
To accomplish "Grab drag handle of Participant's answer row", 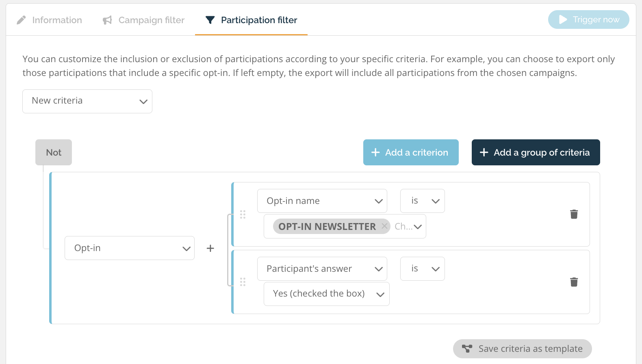I will point(243,282).
